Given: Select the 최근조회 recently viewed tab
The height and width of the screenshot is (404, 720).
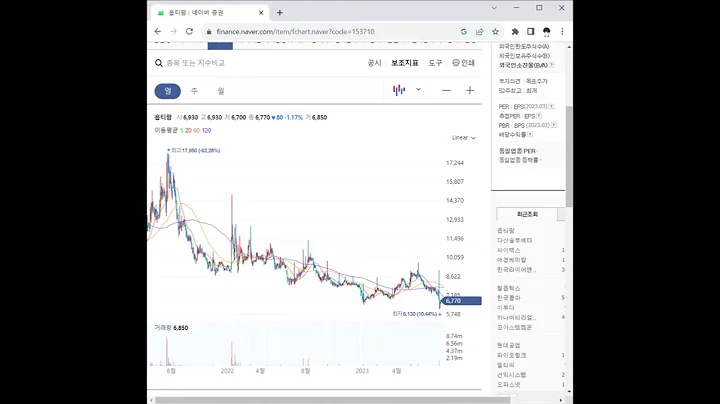Looking at the screenshot, I should point(527,214).
